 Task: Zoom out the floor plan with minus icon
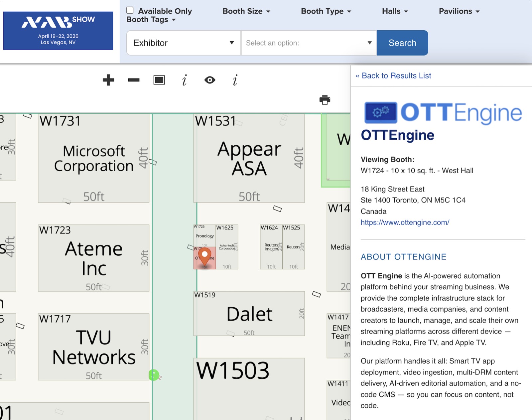134,80
